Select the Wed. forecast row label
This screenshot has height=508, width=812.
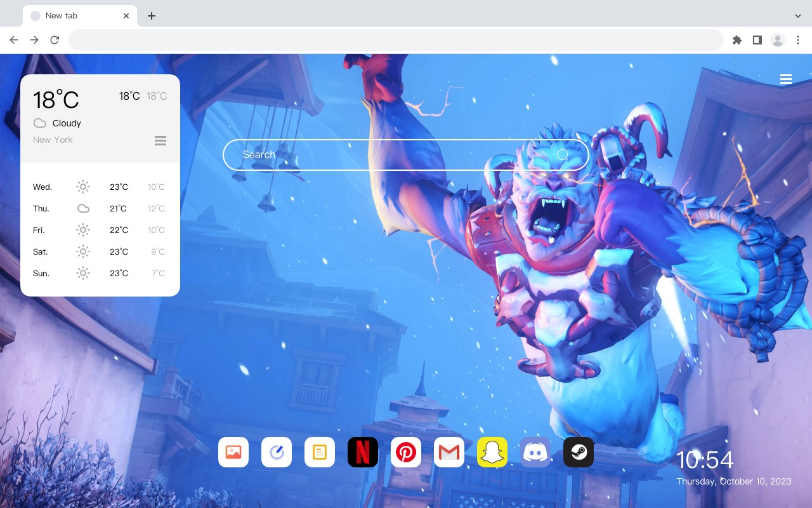tap(43, 187)
